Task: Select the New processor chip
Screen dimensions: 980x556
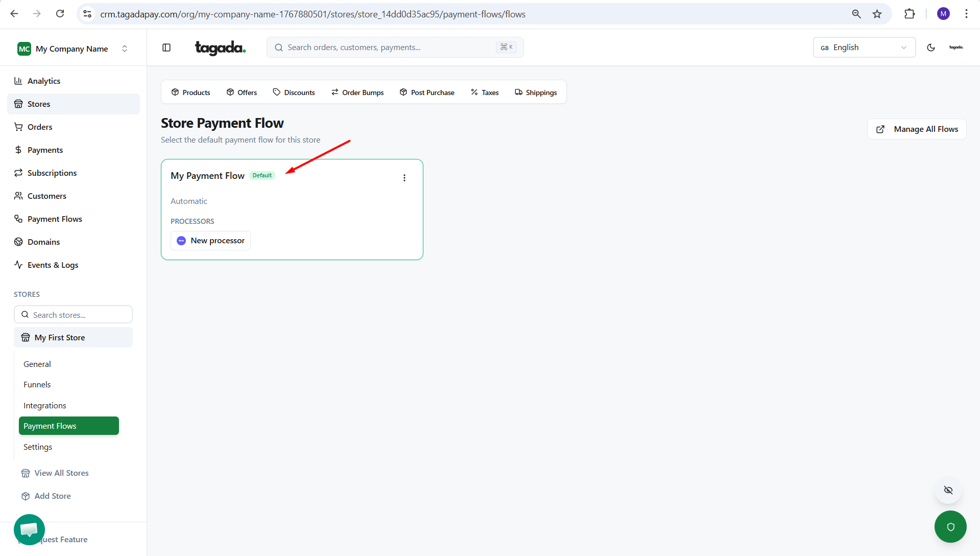Action: tap(210, 241)
